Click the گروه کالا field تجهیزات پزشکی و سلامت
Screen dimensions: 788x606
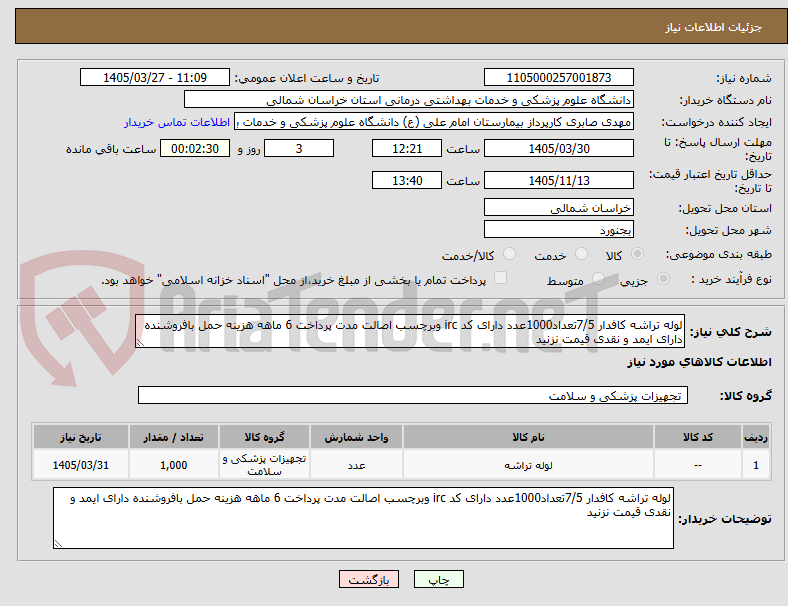[x=413, y=395]
